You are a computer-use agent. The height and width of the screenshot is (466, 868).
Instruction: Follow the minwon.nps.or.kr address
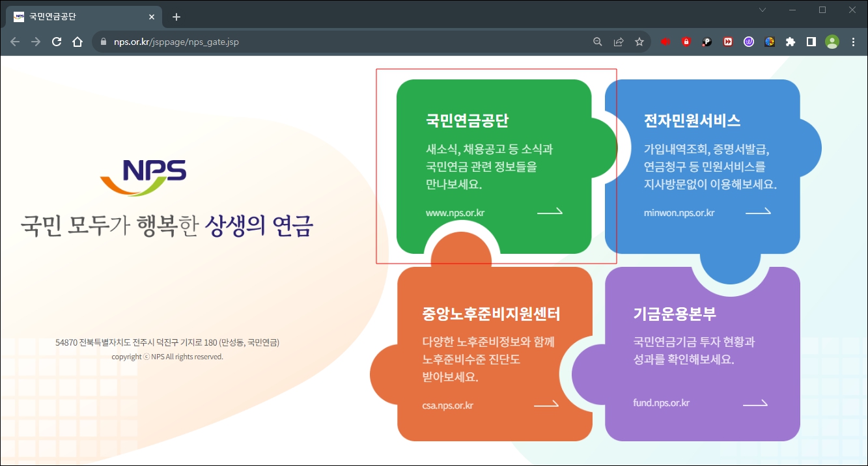coord(679,213)
